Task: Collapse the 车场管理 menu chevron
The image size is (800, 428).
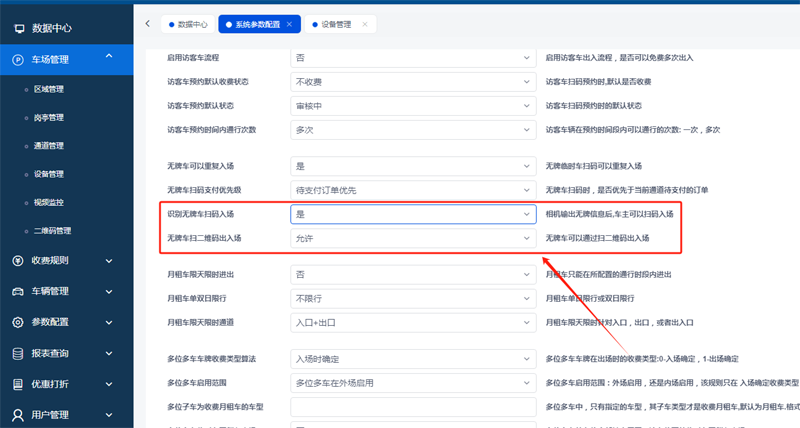Action: pos(109,57)
